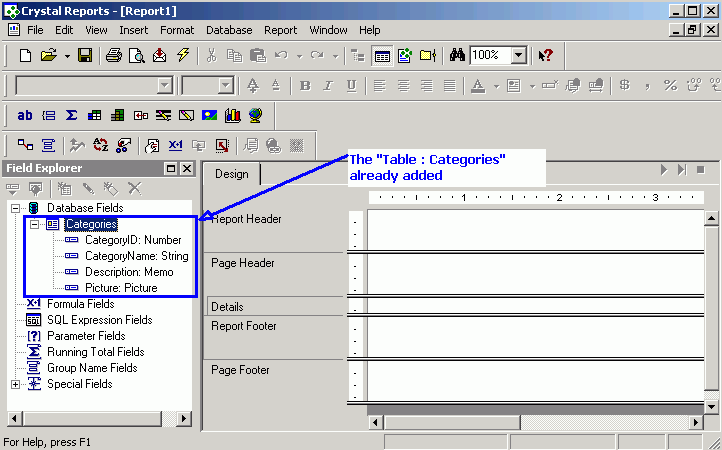Toggle the Field Explorer toolbar button
722x450 pixels.
[x=382, y=56]
